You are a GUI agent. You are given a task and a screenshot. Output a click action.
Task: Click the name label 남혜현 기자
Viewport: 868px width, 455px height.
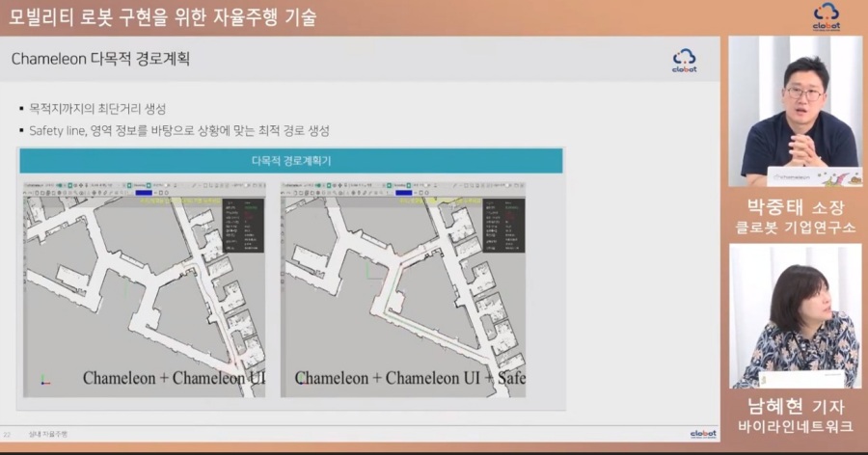[x=796, y=406]
